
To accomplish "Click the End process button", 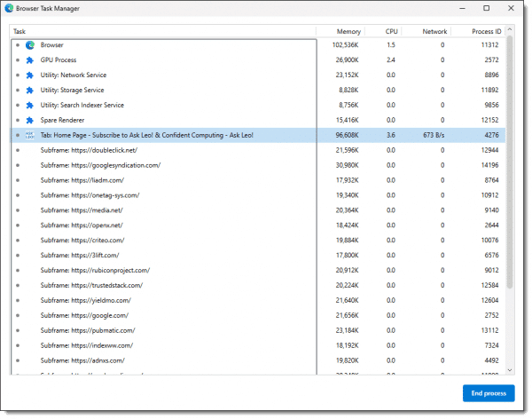I will [489, 393].
